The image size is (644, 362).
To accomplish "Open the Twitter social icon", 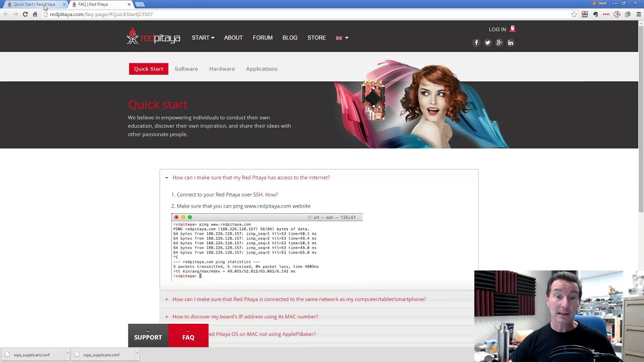I will pos(488,43).
